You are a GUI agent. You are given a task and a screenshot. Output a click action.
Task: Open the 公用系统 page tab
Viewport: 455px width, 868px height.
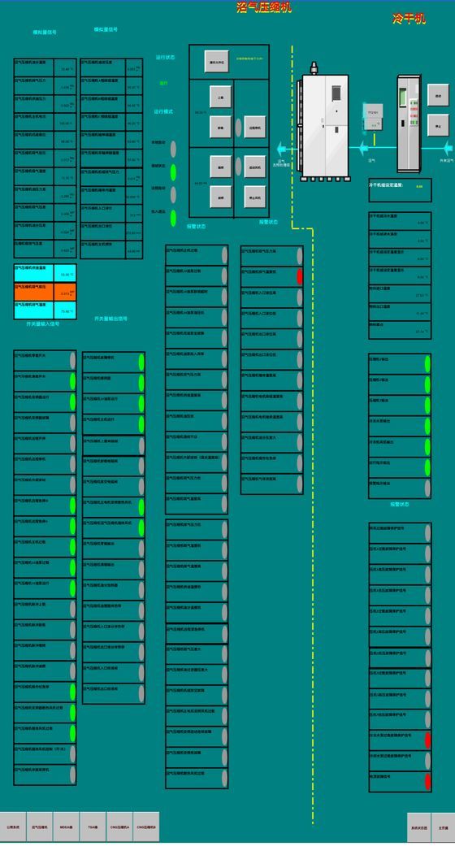(x=13, y=827)
